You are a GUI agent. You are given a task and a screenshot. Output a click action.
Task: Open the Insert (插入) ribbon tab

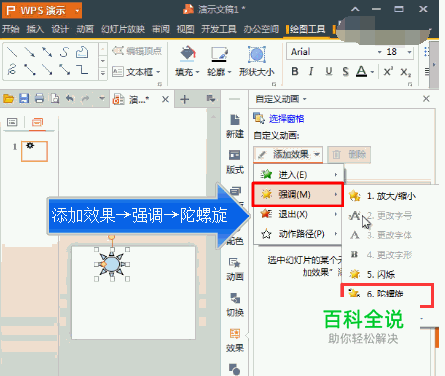pyautogui.click(x=35, y=29)
